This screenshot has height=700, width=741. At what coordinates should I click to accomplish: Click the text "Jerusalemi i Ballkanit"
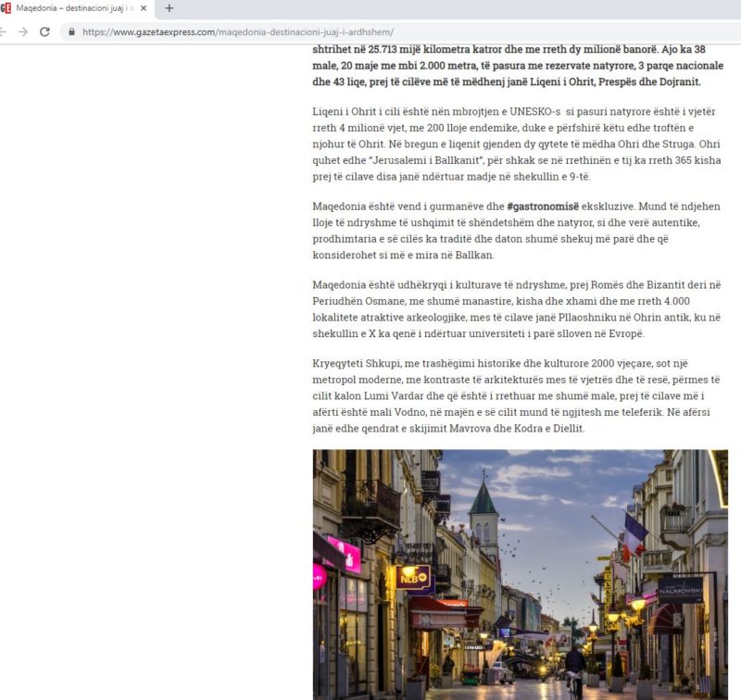427,160
